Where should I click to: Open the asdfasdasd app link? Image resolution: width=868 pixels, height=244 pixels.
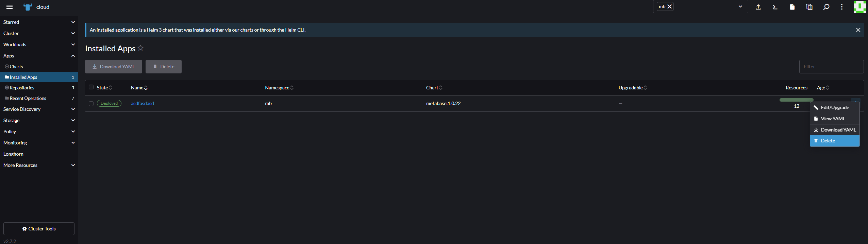tap(142, 103)
